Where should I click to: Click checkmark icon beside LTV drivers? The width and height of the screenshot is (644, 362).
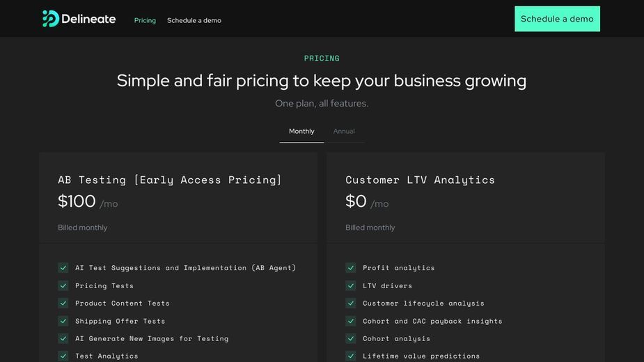pos(351,285)
